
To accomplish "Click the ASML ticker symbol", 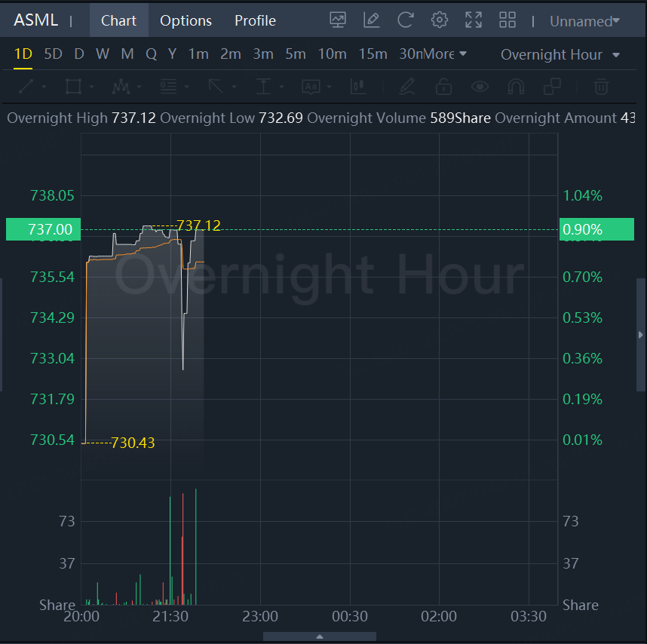I will coord(36,20).
